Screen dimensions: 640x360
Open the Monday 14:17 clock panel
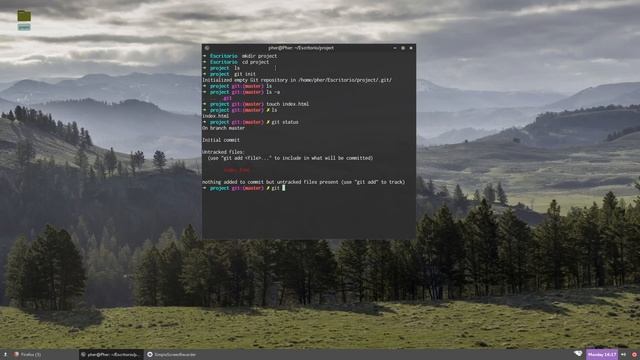(602, 354)
